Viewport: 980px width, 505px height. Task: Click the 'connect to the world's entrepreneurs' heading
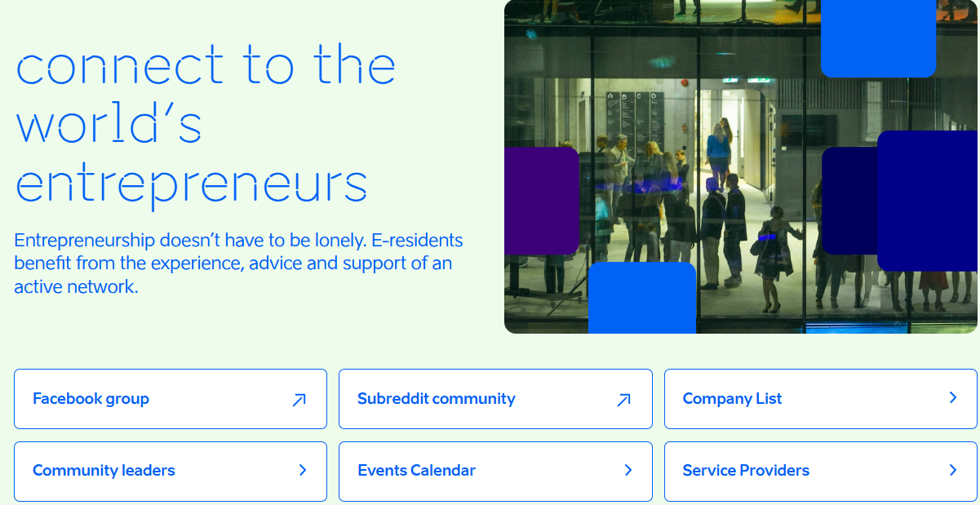pos(206,126)
